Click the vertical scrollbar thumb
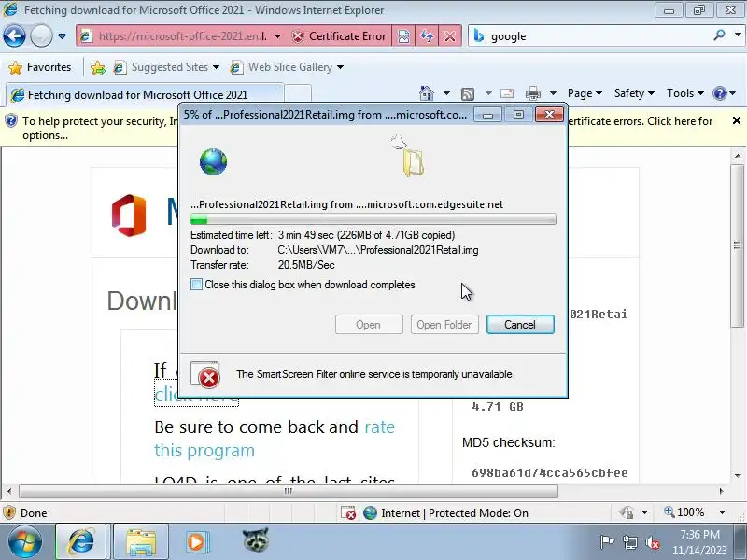This screenshot has height=560, width=747. [x=738, y=245]
